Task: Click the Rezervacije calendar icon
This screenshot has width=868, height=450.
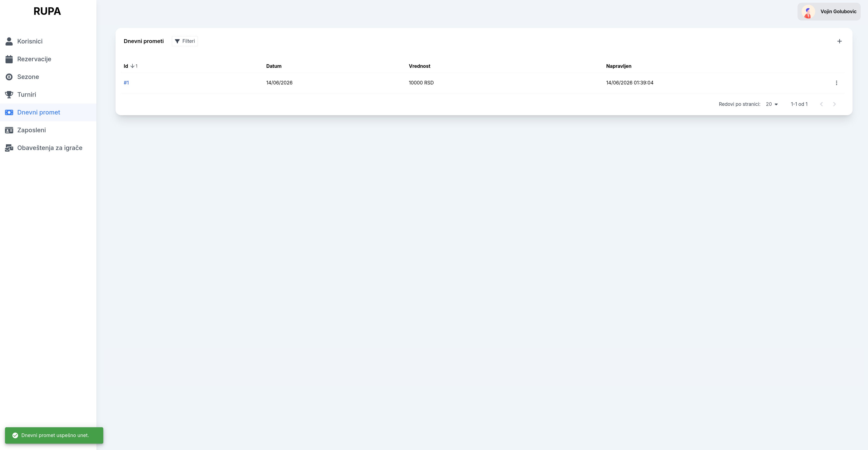Action: click(x=9, y=59)
